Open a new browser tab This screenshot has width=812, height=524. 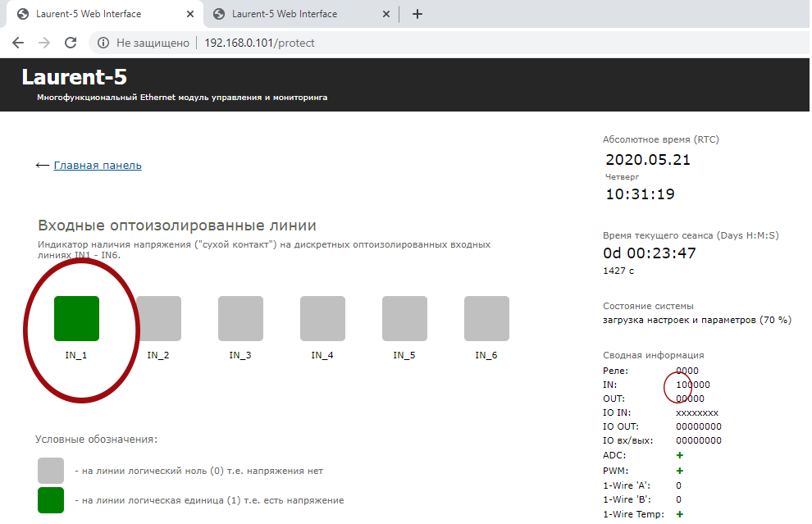[x=417, y=14]
